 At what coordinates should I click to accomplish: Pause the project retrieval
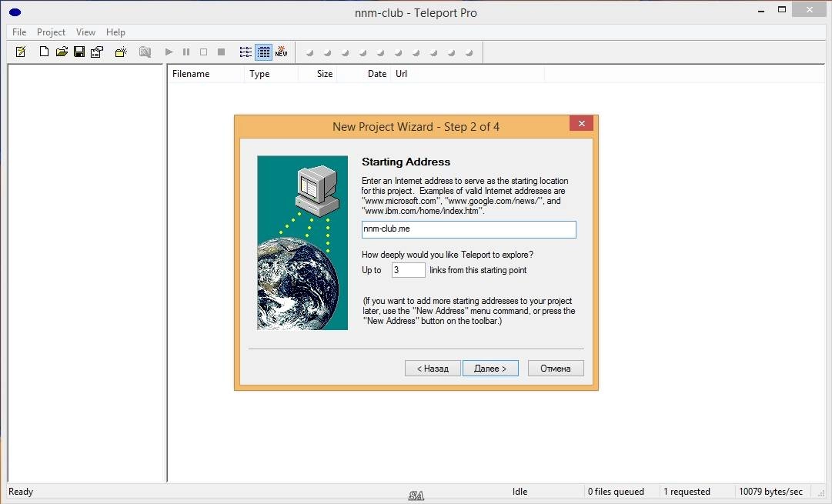(x=186, y=52)
